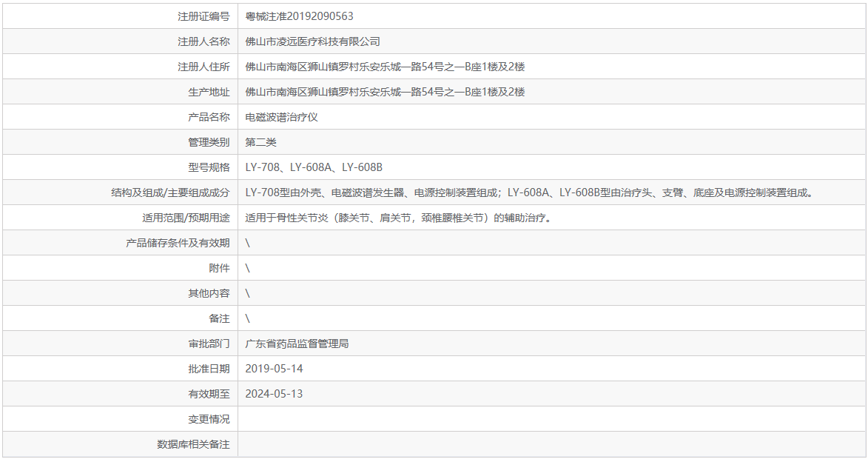Select the company name 佛山市凌远医疗科技有限公司
Viewport: 868px width, 462px height.
(x=314, y=41)
